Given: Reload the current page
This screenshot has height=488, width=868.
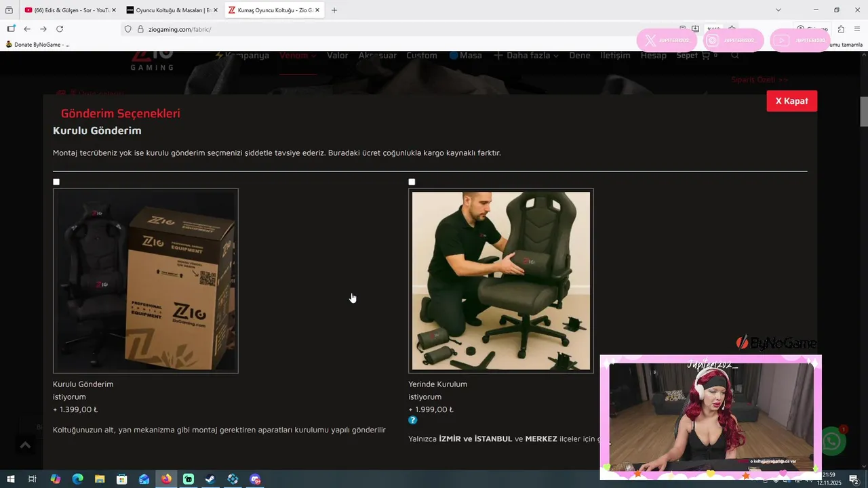Looking at the screenshot, I should pyautogui.click(x=60, y=29).
